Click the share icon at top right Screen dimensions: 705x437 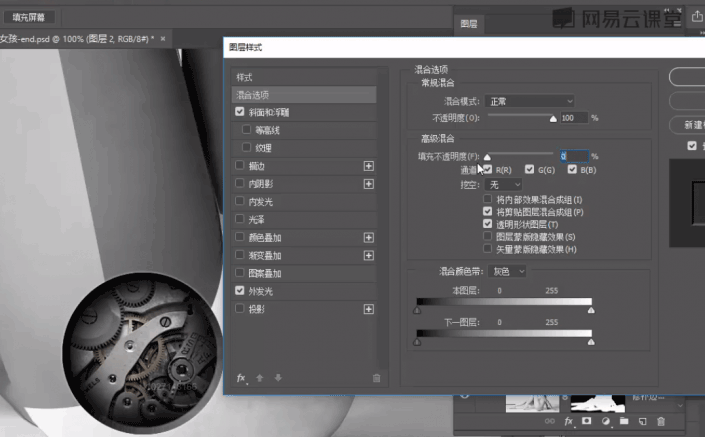(696, 17)
